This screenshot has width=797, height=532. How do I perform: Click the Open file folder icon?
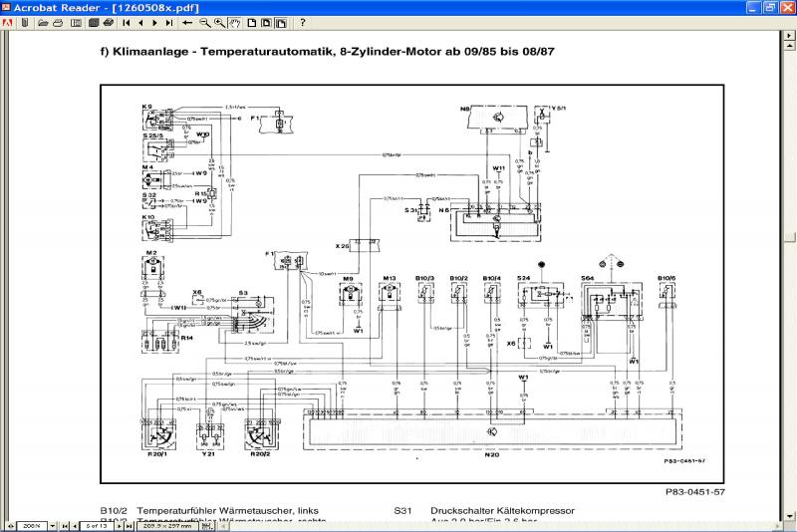43,22
